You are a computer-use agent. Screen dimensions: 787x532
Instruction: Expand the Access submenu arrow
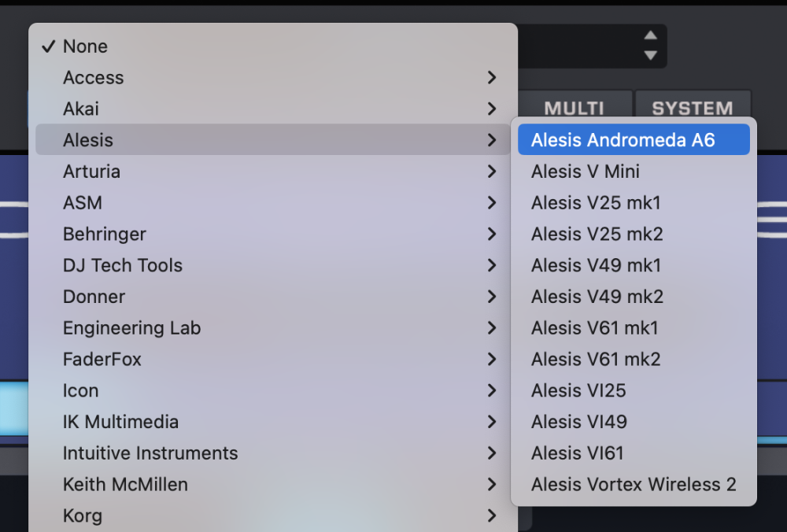pos(492,78)
